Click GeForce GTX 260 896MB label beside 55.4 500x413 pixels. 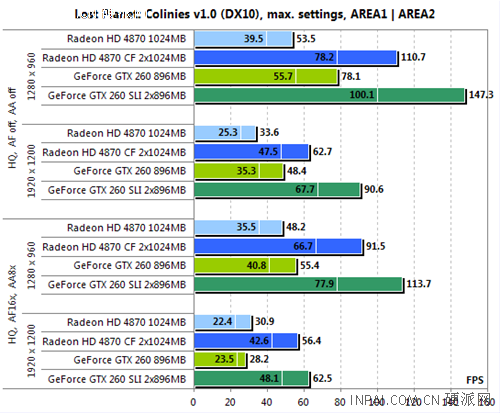click(x=130, y=265)
